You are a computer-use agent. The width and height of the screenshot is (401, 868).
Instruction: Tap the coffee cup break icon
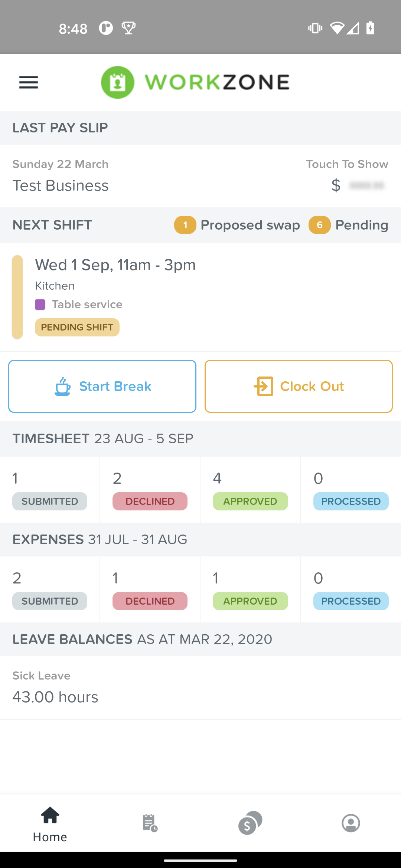(x=62, y=387)
